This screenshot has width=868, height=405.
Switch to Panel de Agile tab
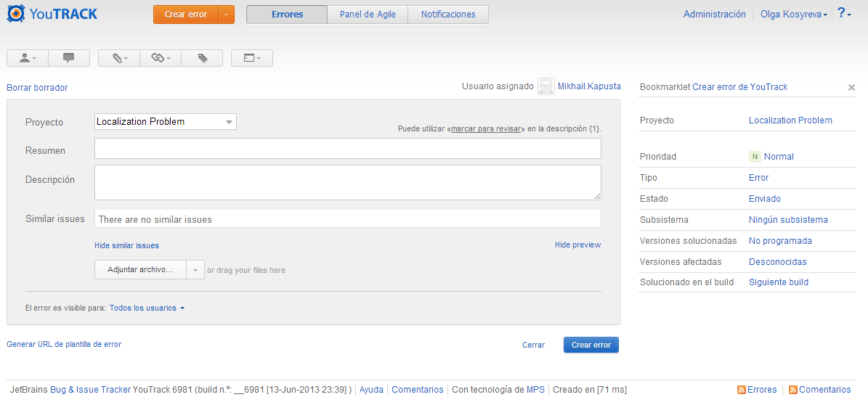click(368, 15)
